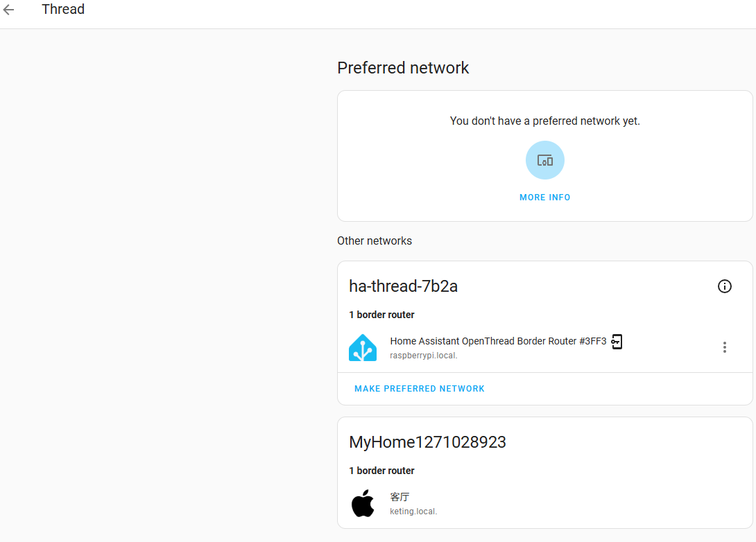Open the overflow menu for OpenThread Border Router
The width and height of the screenshot is (756, 542).
[x=724, y=347]
